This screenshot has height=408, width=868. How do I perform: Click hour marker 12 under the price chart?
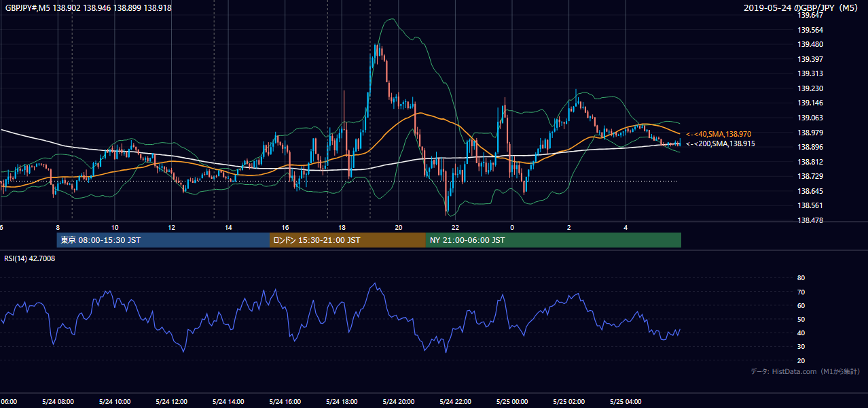[x=172, y=228]
